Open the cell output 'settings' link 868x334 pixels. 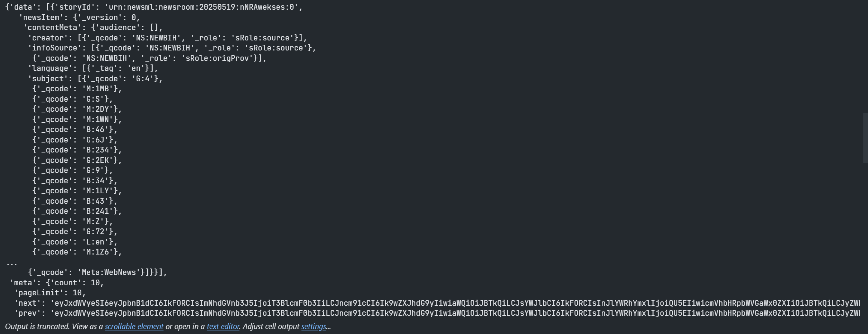tap(314, 326)
